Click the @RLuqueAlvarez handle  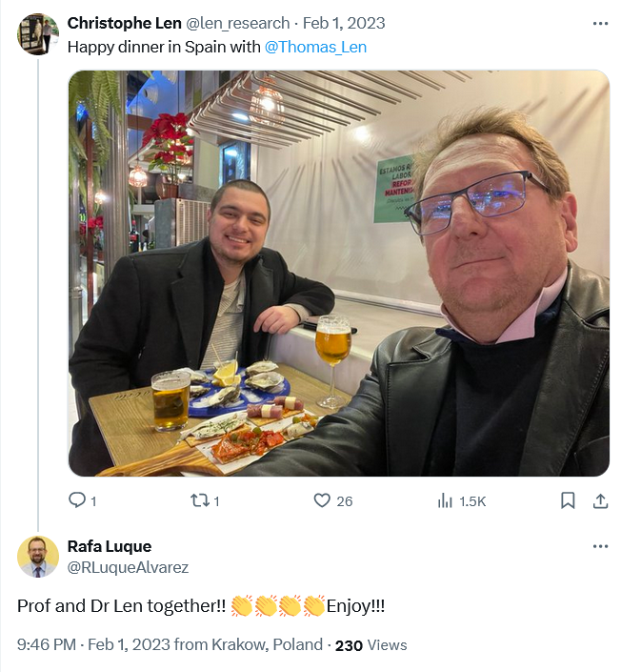click(x=128, y=567)
